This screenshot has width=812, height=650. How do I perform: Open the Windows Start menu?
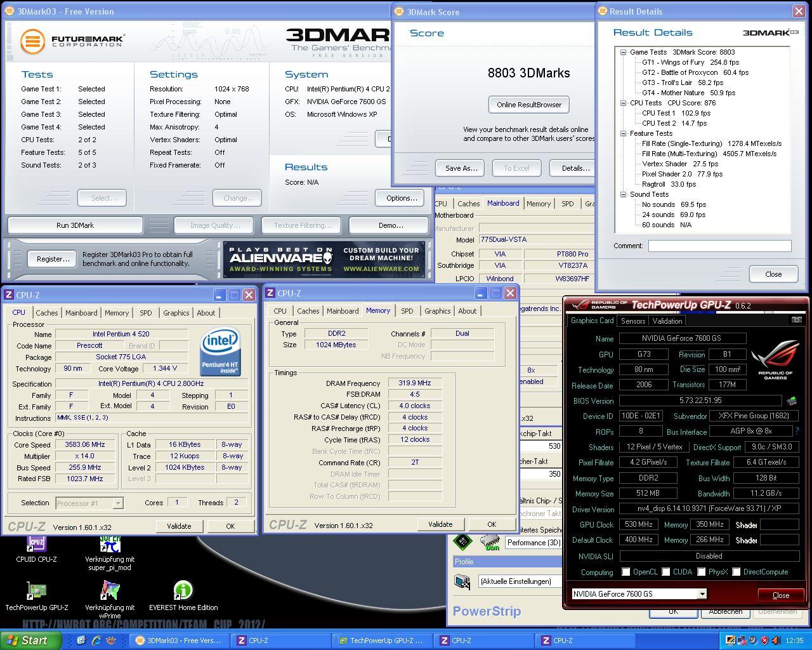31,640
